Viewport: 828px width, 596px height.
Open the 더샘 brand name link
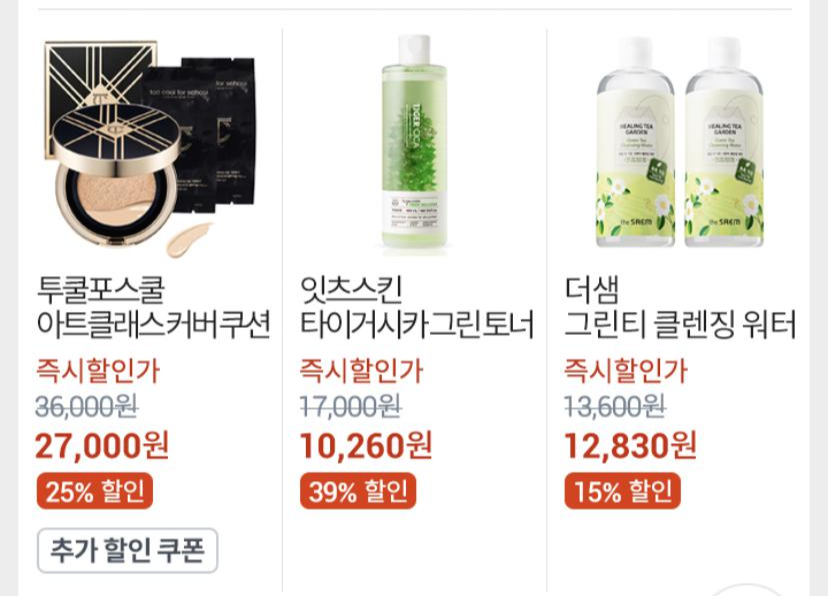(591, 289)
